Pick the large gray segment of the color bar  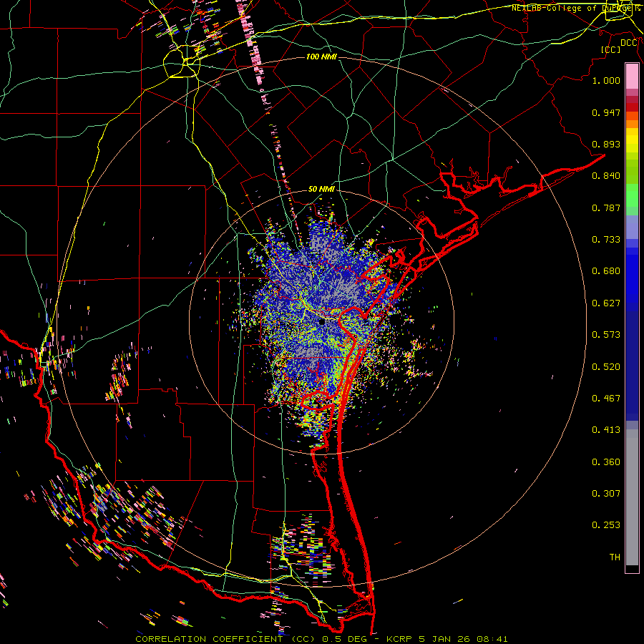point(632,497)
